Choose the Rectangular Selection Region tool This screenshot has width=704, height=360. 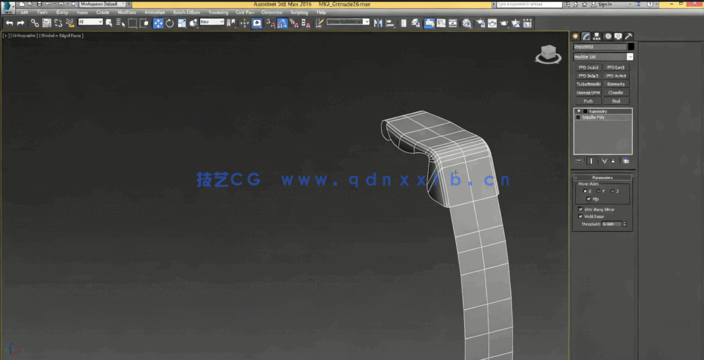coord(132,23)
